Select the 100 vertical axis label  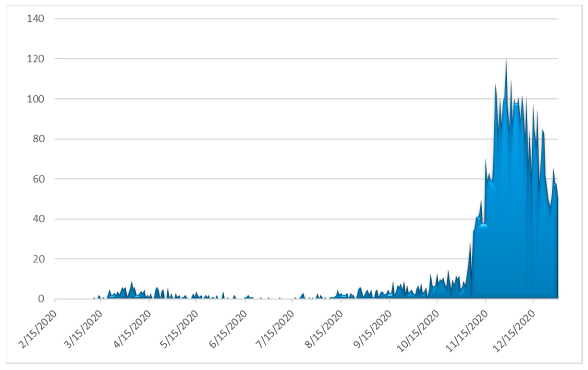tap(36, 99)
